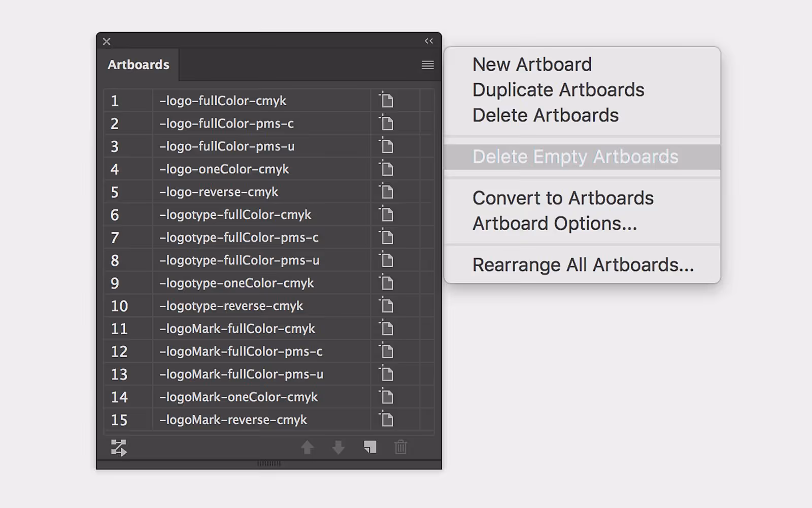Choose Rearrange All Artboards... menu item
The width and height of the screenshot is (812, 508).
582,265
